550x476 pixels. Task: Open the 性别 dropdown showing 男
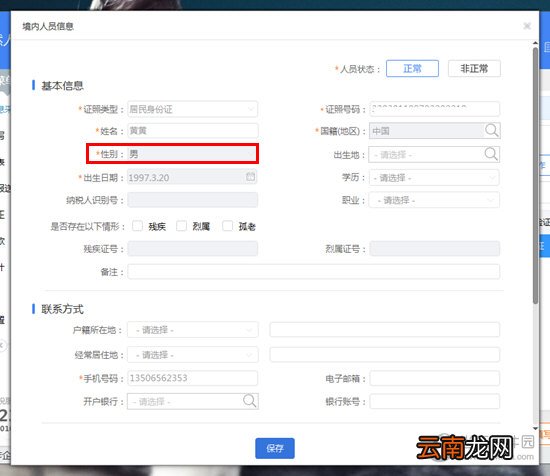[x=193, y=154]
